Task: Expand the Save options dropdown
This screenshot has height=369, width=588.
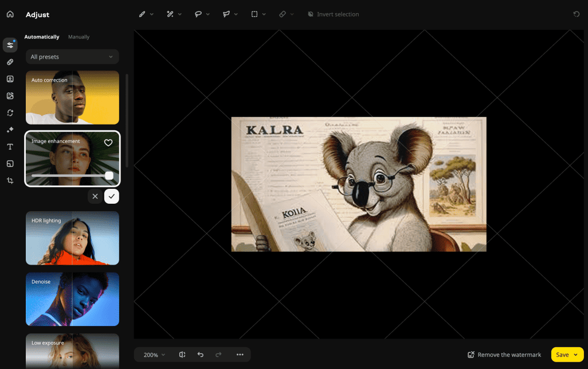Action: click(575, 355)
